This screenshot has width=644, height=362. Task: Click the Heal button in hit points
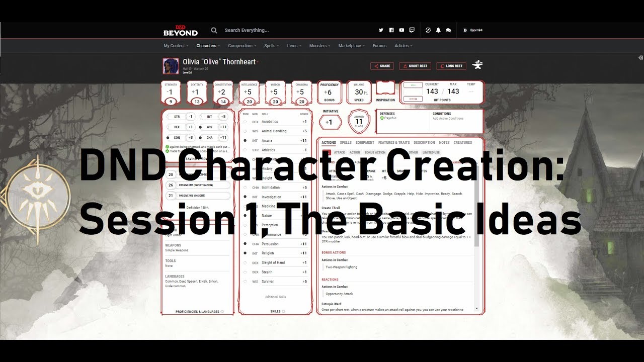click(413, 85)
